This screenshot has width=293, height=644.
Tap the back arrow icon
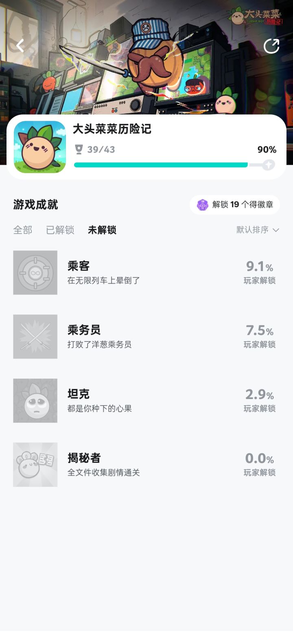coord(20,46)
